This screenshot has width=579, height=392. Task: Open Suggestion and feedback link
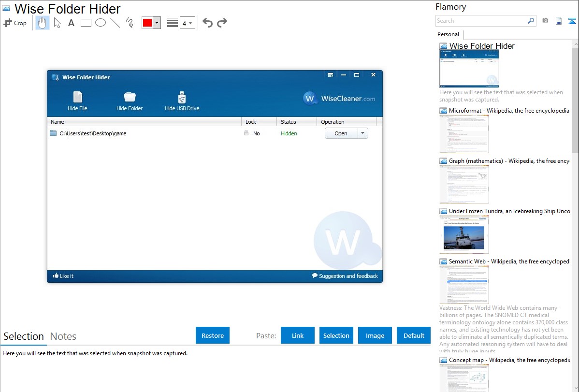345,276
